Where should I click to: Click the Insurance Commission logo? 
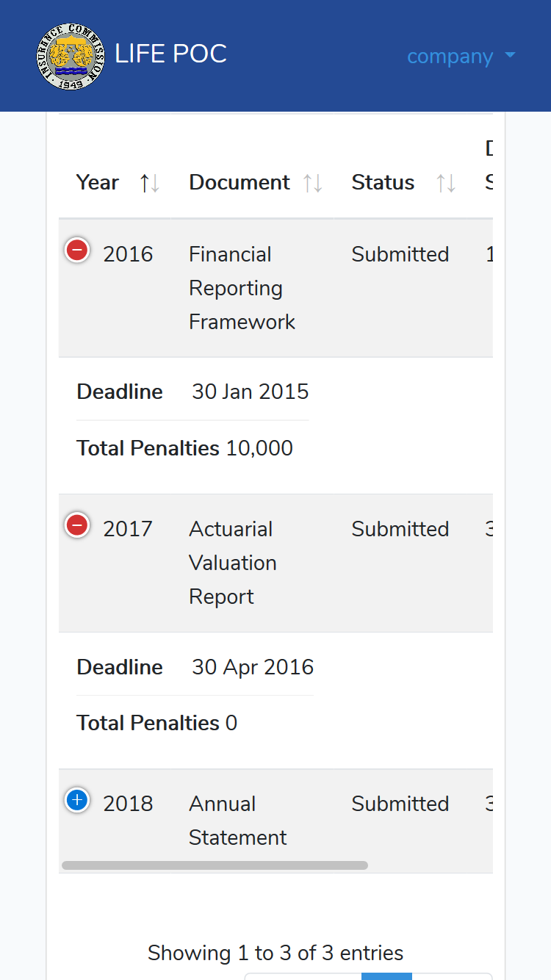71,57
